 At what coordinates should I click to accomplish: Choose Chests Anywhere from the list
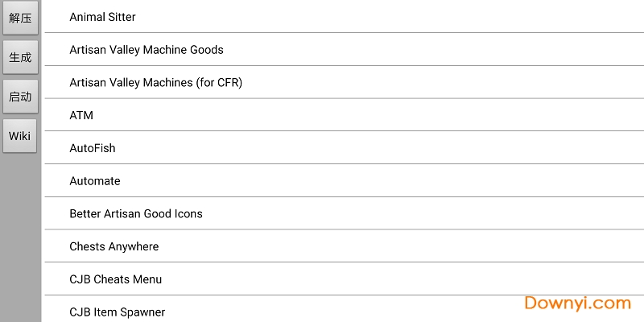coord(114,246)
